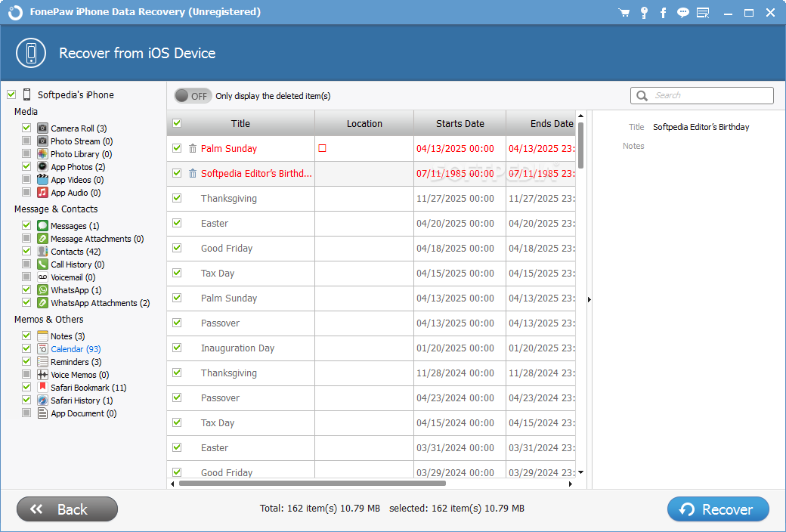Click the Notes icon

pos(42,336)
